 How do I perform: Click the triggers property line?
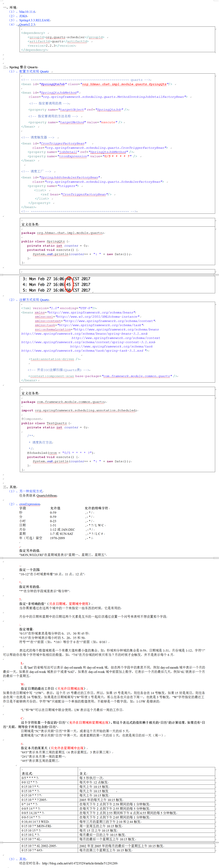(53, 186)
